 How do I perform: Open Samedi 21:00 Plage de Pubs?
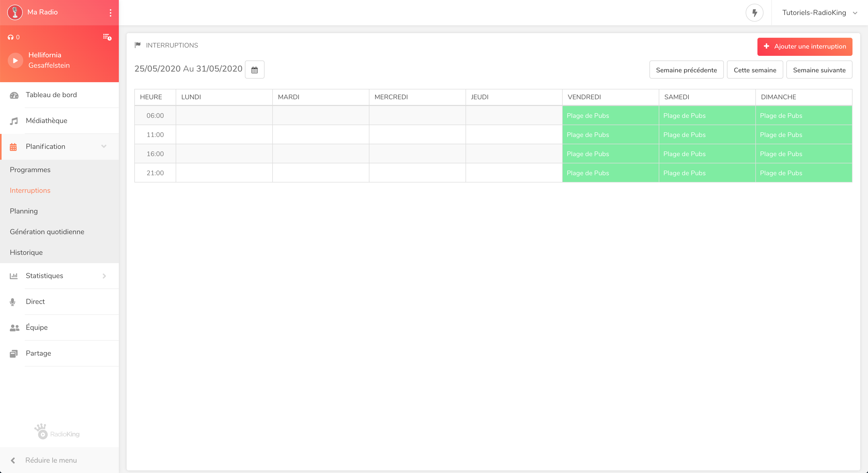[707, 173]
